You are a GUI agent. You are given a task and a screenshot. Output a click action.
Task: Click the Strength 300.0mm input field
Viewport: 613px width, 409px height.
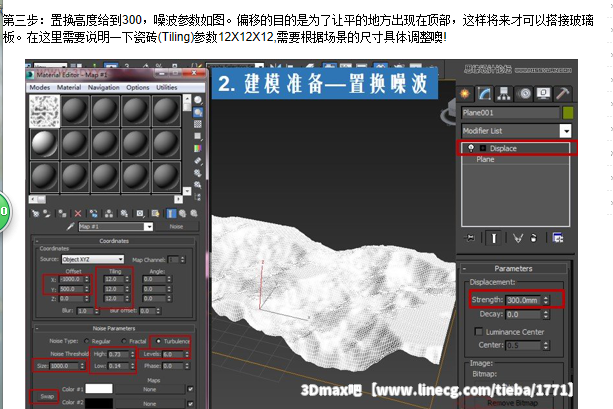coord(523,300)
